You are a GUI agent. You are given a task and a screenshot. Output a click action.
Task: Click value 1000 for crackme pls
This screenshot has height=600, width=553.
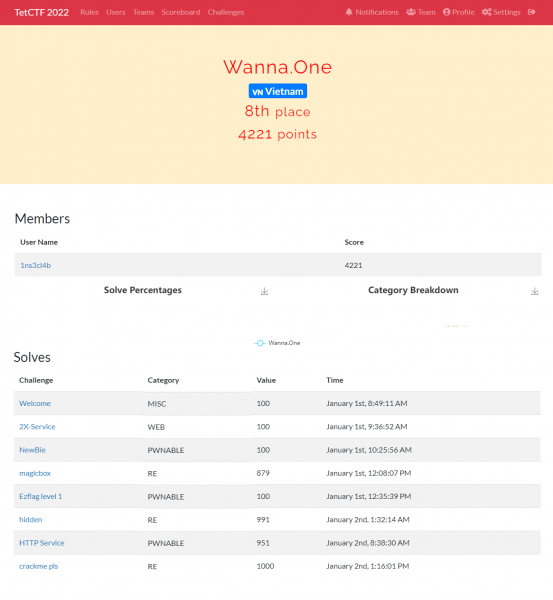coord(265,566)
